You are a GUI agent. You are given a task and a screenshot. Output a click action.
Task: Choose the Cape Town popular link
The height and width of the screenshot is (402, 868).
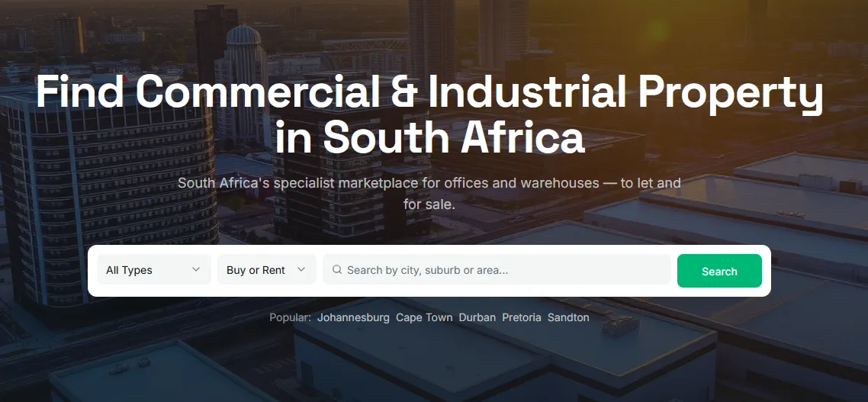(x=424, y=317)
